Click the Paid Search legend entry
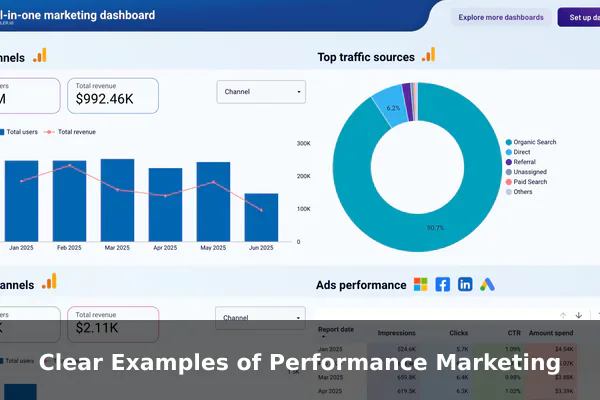The height and width of the screenshot is (400, 600). 526,182
